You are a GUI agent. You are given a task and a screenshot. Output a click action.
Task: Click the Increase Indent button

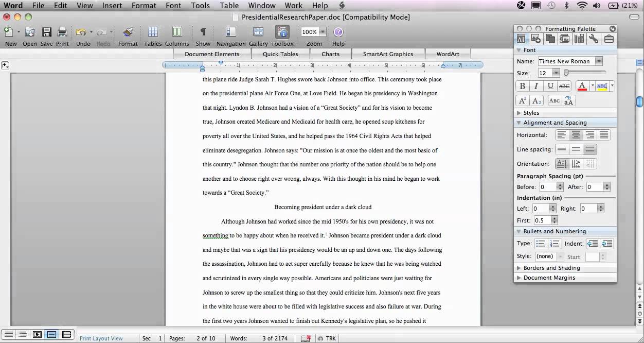[607, 244]
